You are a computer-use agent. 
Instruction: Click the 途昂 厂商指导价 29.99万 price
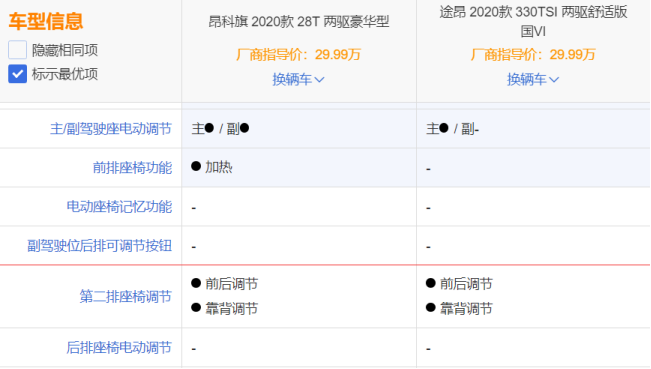533,54
